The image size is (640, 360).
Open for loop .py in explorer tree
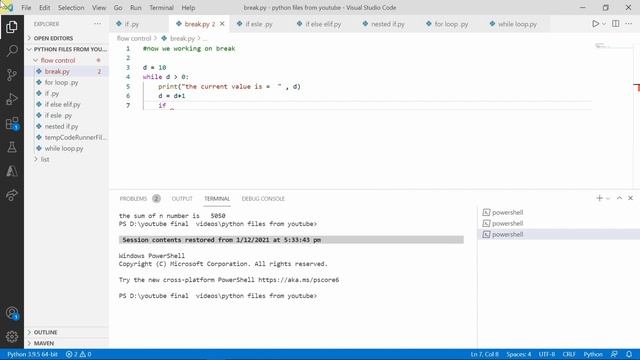tap(67, 82)
